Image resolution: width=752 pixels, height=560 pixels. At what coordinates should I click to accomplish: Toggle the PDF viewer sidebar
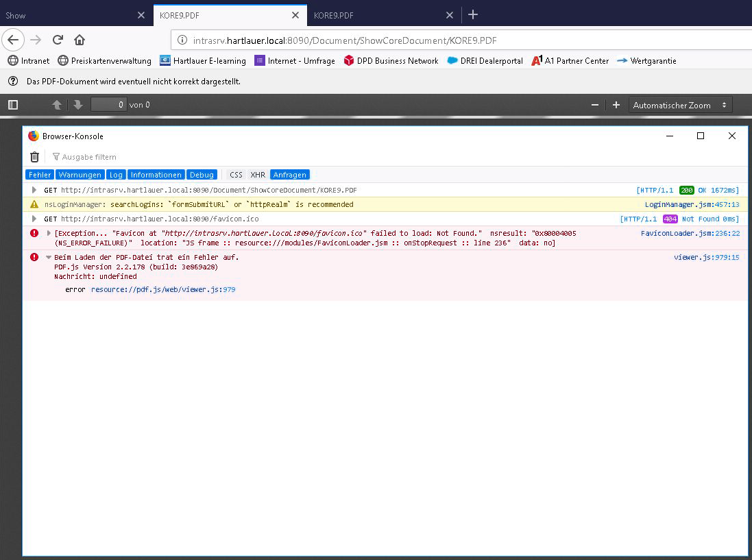13,105
